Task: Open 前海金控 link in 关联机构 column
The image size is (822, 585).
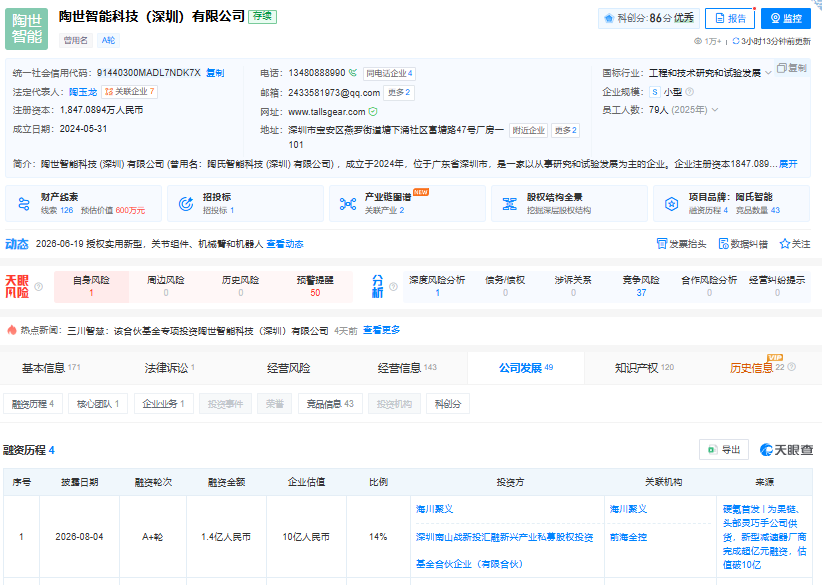Action: 629,537
